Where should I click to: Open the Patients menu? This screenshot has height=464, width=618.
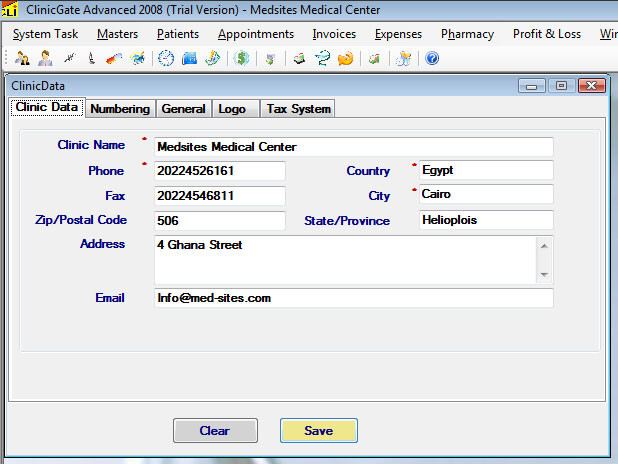coord(178,34)
